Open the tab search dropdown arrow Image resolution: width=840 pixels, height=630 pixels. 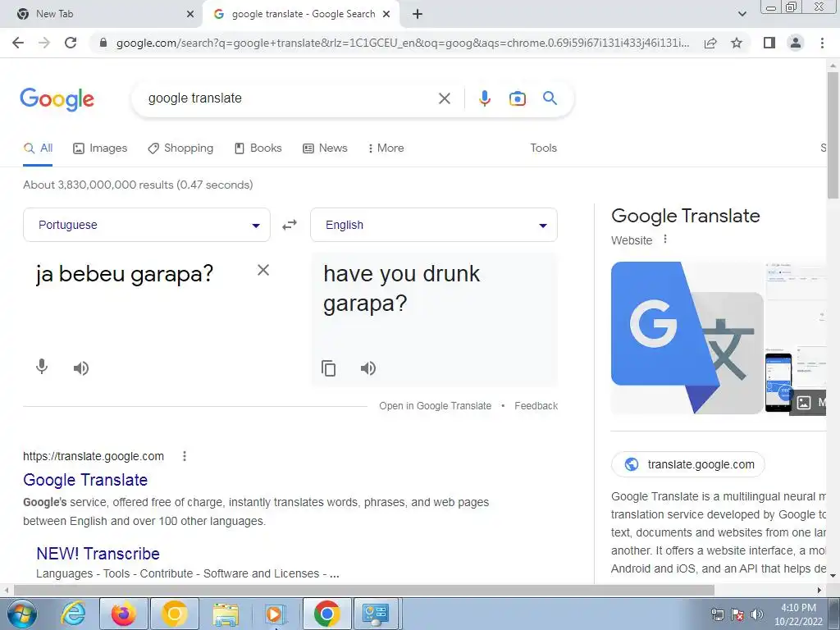(742, 14)
